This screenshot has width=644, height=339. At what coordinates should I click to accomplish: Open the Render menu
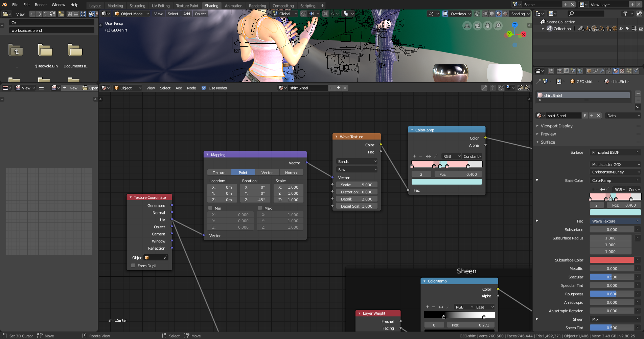41,5
